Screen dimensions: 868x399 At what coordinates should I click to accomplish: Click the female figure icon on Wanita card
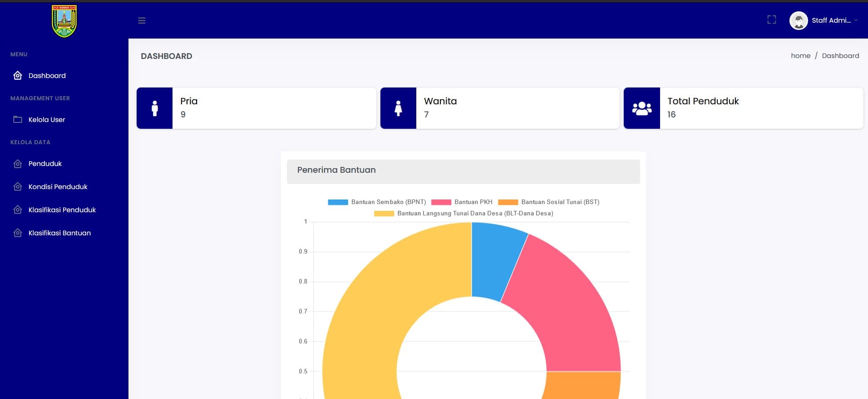pyautogui.click(x=398, y=108)
